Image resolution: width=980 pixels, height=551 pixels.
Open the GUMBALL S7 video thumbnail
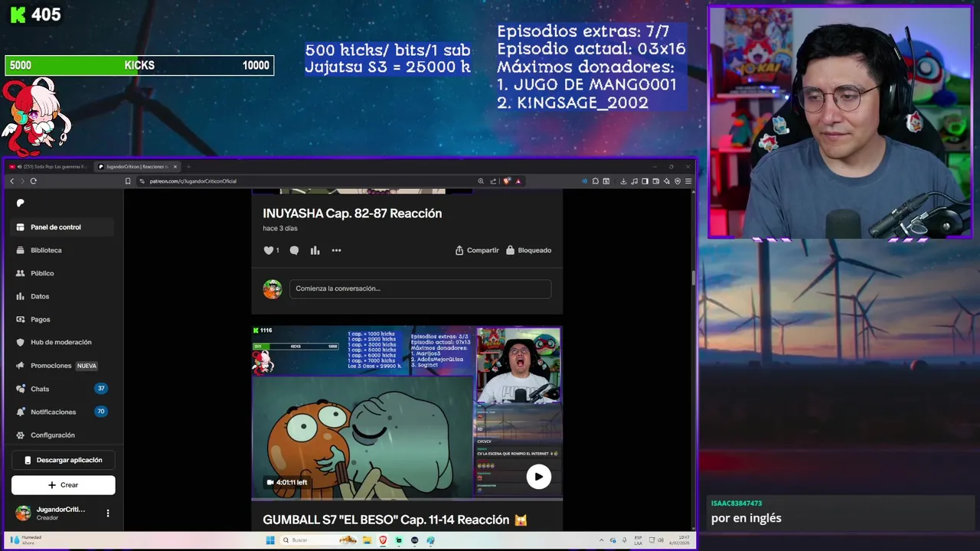click(x=407, y=413)
